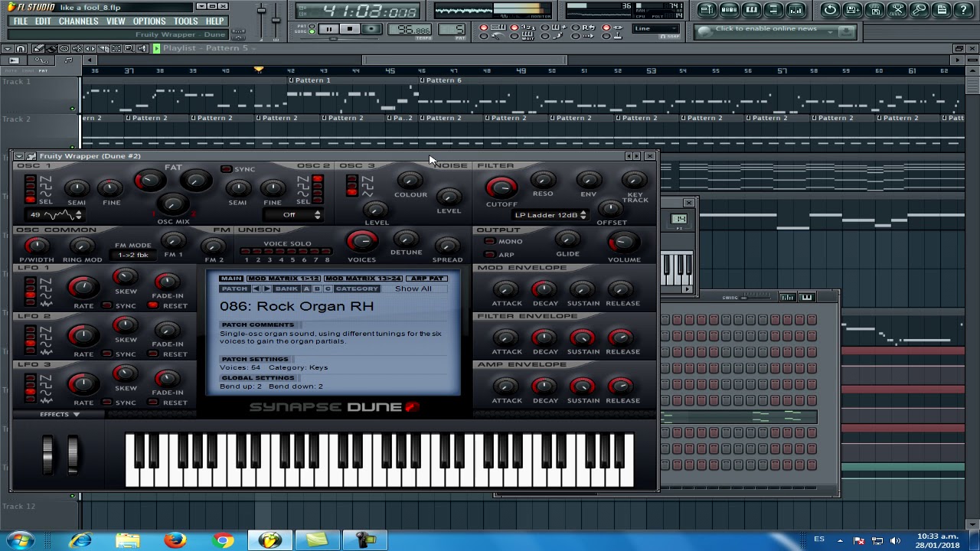
Task: Select the slip tool in playlist toolbar
Action: tap(90, 48)
